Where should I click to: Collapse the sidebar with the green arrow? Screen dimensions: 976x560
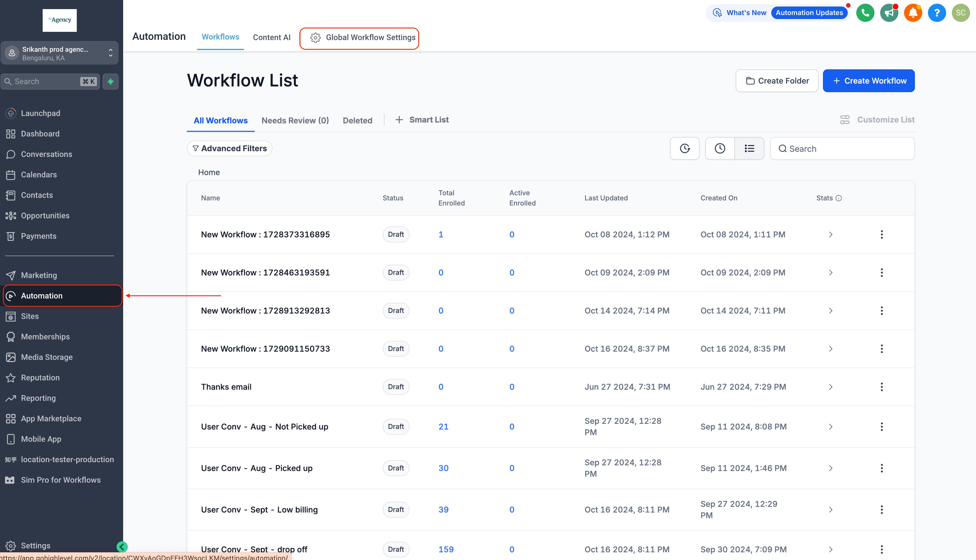pyautogui.click(x=122, y=547)
